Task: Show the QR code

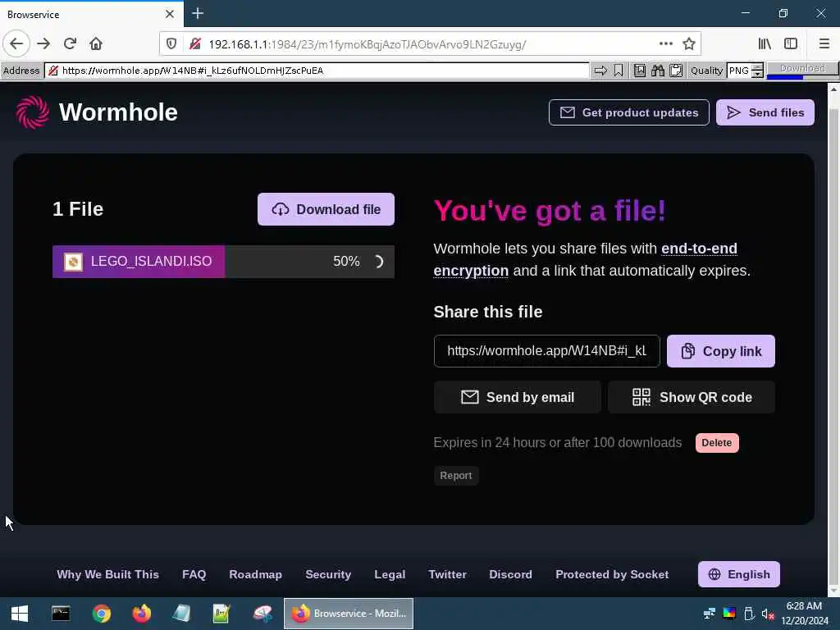Action: (691, 397)
